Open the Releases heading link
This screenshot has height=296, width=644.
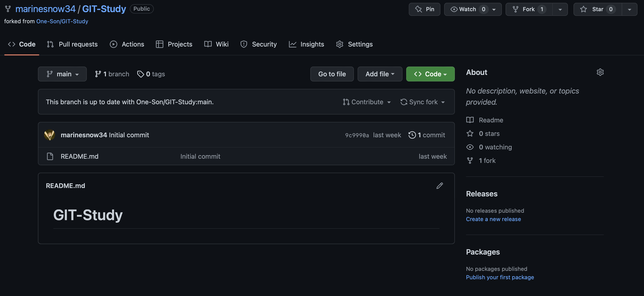tap(482, 194)
